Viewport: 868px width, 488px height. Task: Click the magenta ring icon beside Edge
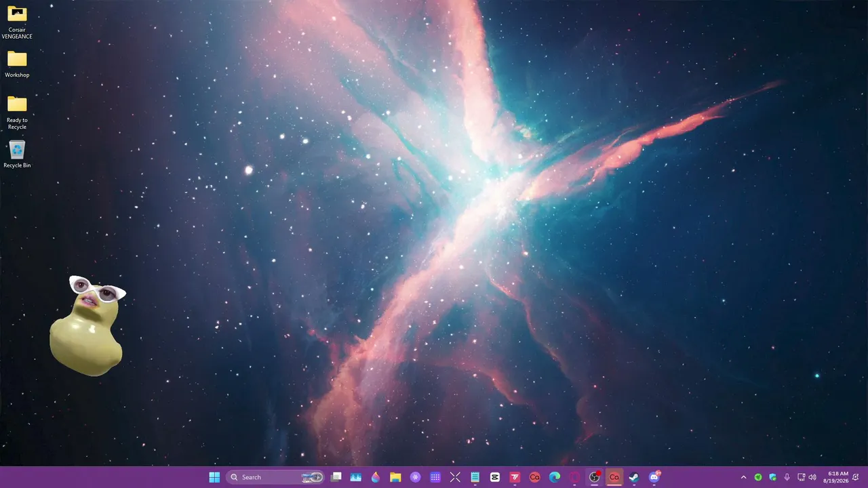[574, 477]
